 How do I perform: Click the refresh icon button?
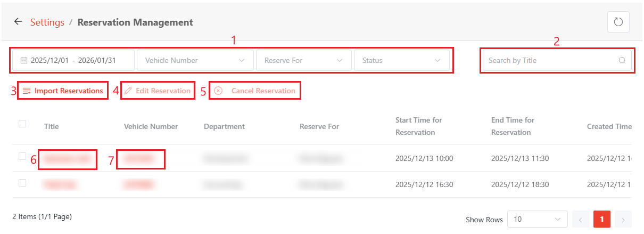tap(618, 22)
